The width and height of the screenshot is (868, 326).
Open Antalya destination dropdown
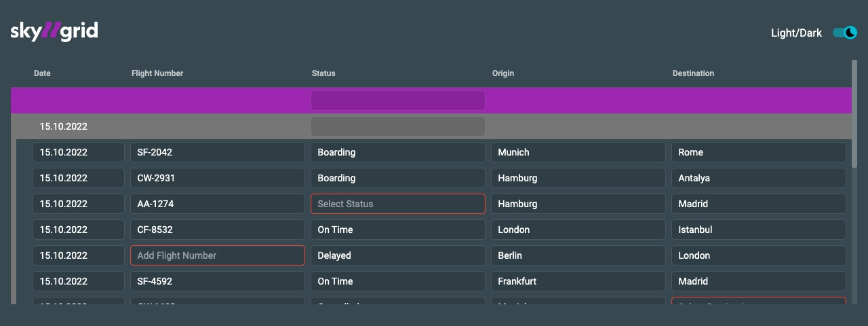point(759,178)
